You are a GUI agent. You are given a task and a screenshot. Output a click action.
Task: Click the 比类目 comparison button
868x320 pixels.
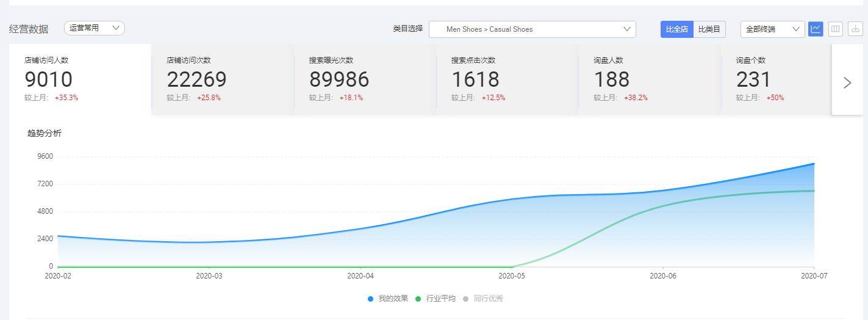pos(709,29)
